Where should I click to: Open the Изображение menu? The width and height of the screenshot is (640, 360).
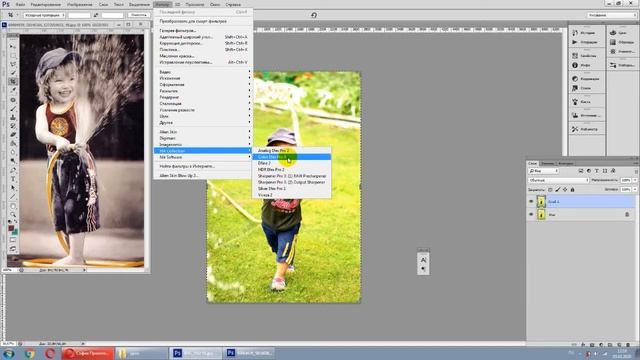tap(80, 4)
